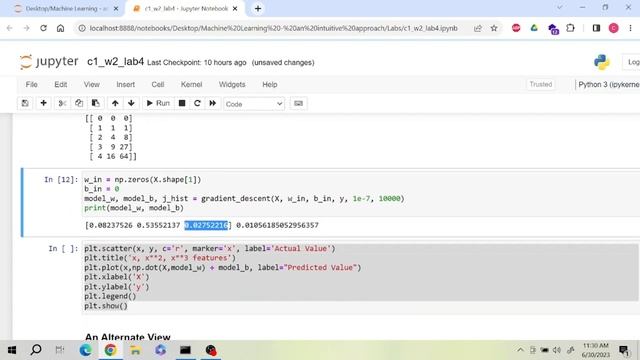Run the selected cell

pos(158,104)
